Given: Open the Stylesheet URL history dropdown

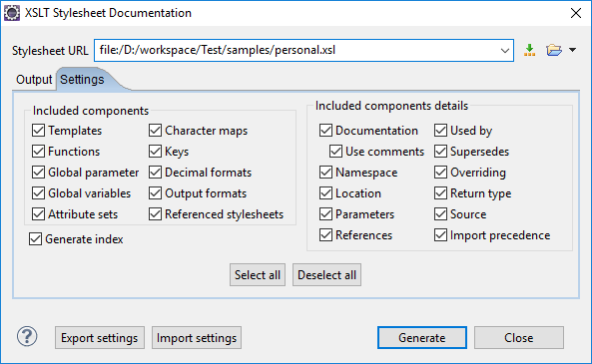Looking at the screenshot, I should pos(504,51).
